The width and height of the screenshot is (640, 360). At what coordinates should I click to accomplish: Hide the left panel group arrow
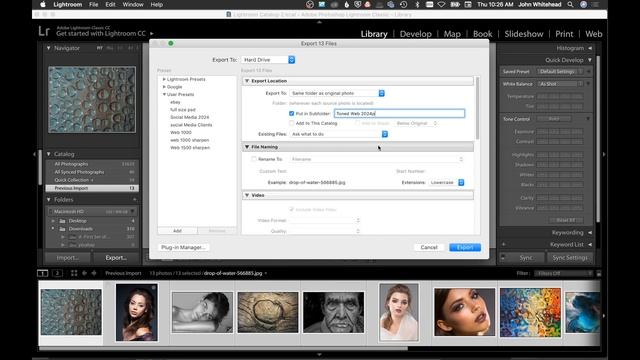coord(34,154)
